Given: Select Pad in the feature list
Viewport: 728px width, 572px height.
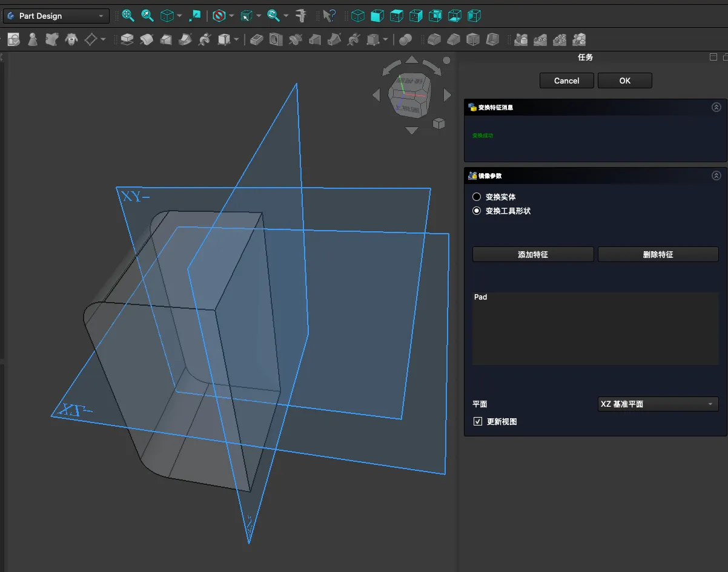Looking at the screenshot, I should pyautogui.click(x=481, y=297).
